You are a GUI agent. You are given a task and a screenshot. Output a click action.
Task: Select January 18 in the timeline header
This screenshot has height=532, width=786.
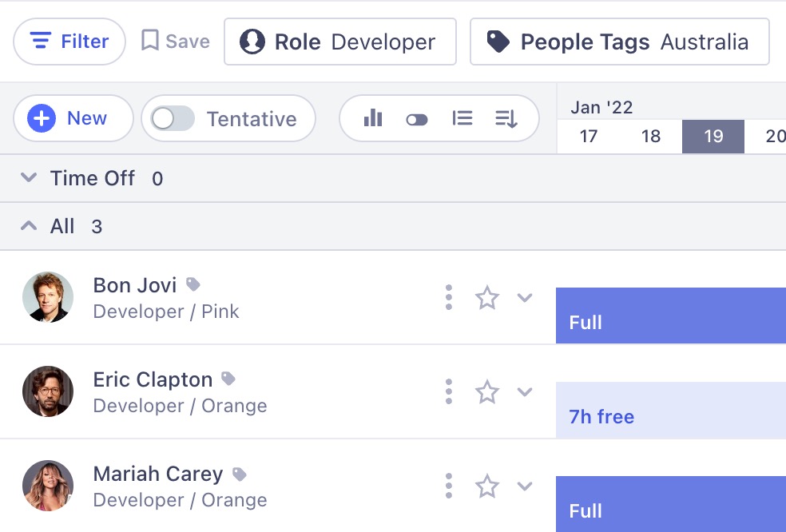coord(651,137)
